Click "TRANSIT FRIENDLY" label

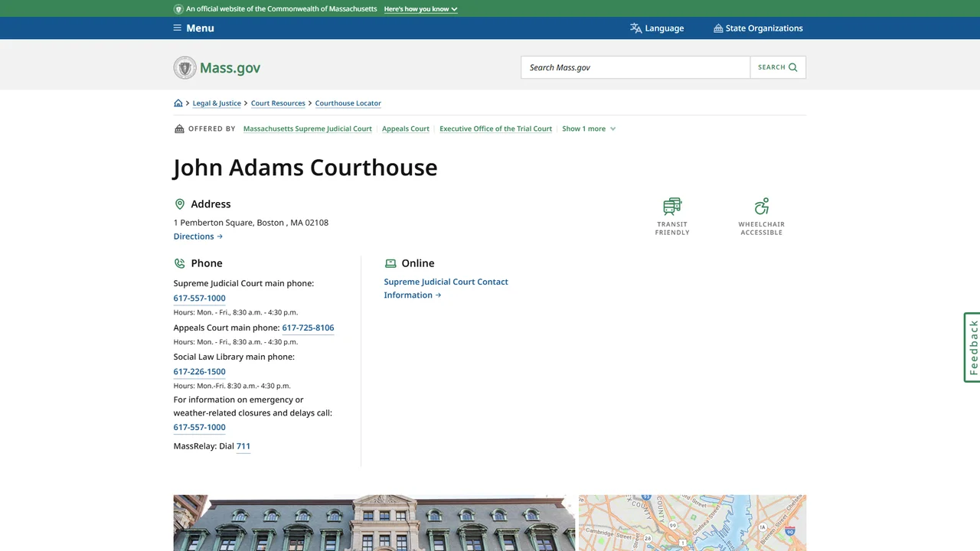pos(672,228)
